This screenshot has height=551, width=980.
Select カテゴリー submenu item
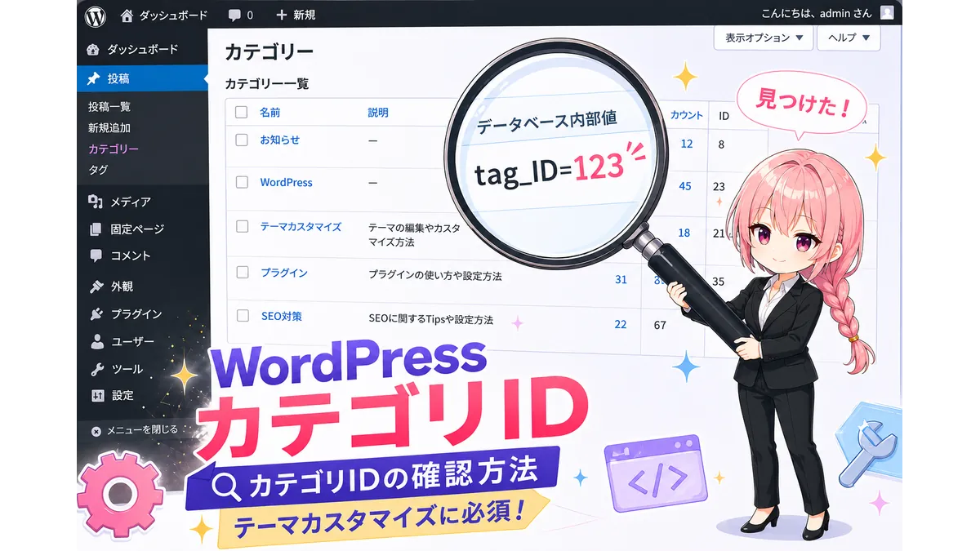(x=114, y=149)
